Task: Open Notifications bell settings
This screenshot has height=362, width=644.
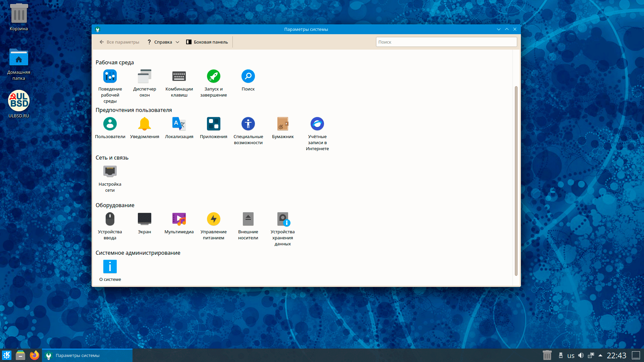Action: coord(145,124)
